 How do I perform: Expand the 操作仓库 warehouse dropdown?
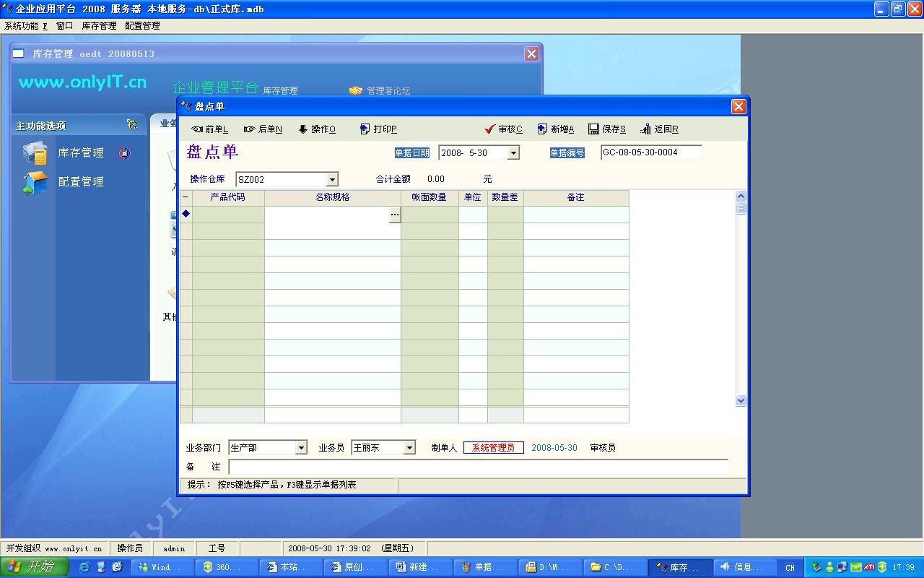[332, 180]
